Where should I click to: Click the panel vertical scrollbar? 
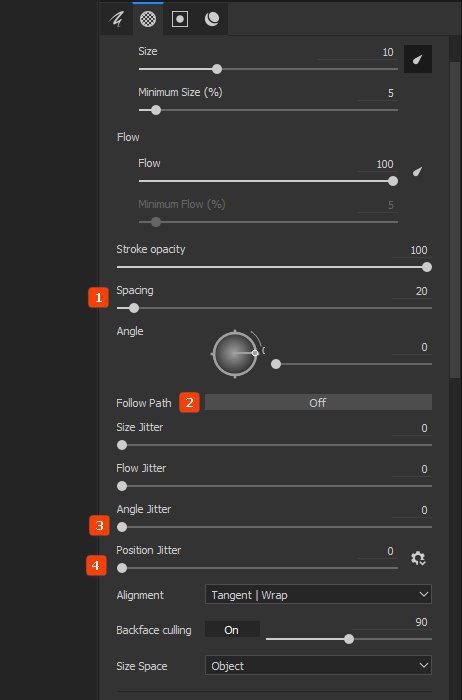click(x=455, y=220)
